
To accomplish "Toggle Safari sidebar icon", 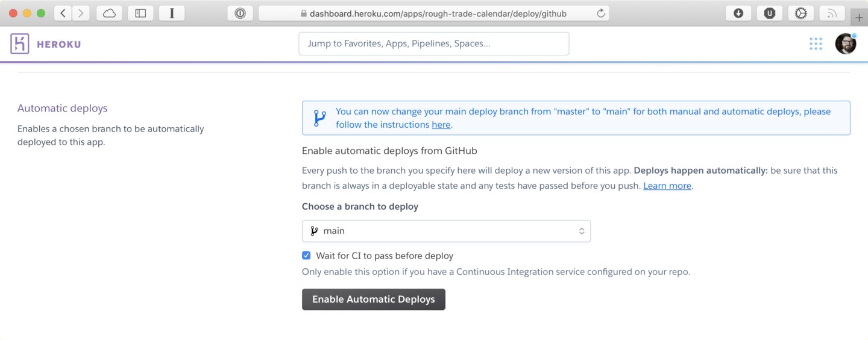I will [x=140, y=13].
